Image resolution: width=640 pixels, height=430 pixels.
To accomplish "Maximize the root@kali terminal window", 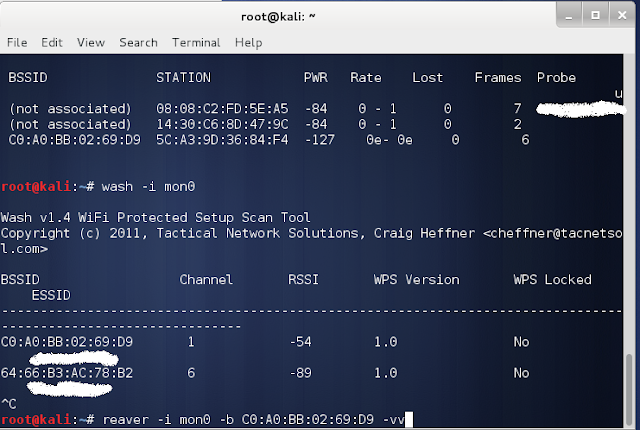I will [596, 16].
